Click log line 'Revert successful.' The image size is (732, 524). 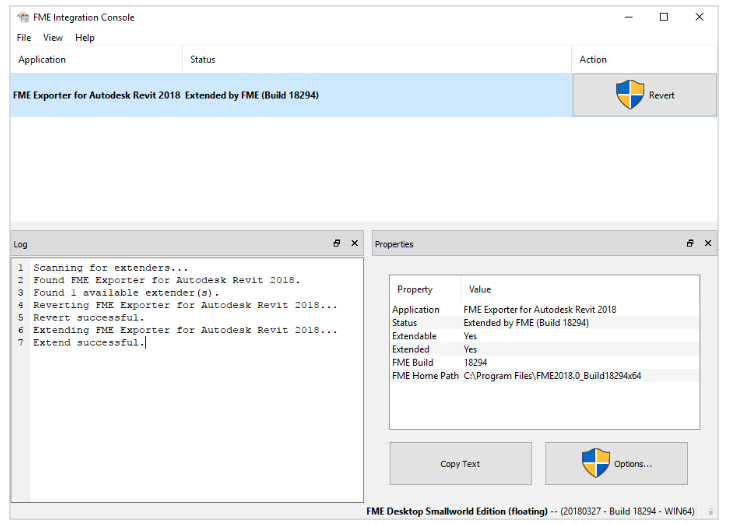pyautogui.click(x=89, y=318)
